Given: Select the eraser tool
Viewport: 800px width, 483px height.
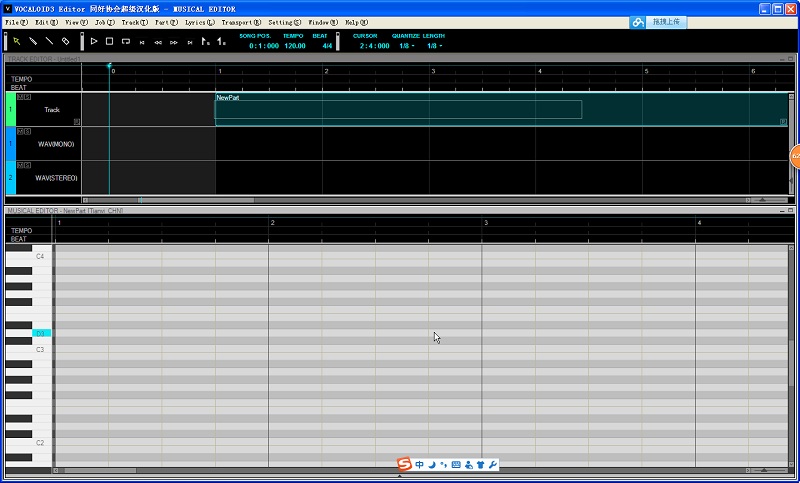Looking at the screenshot, I should click(x=65, y=41).
